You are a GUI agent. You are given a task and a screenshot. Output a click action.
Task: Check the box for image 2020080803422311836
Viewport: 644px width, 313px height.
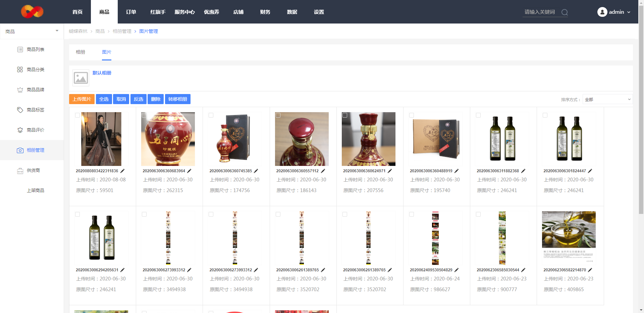77,115
